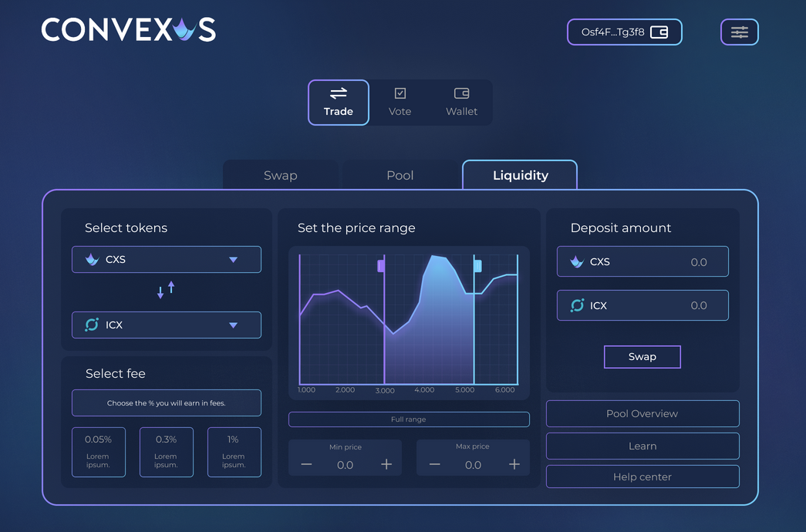This screenshot has width=806, height=532.
Task: Click the Convexus logo
Action: click(128, 30)
